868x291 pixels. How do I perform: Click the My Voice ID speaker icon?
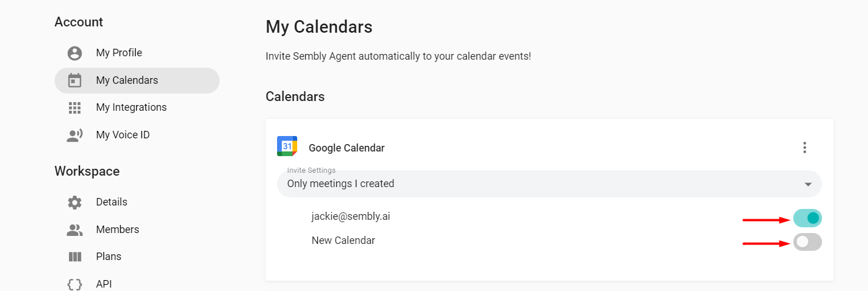point(75,135)
